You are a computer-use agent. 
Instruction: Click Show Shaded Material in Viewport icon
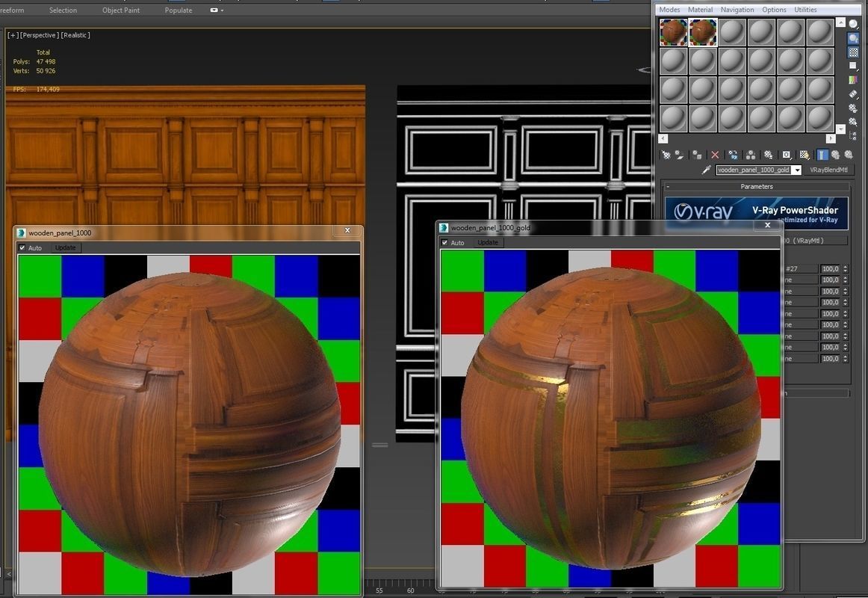pyautogui.click(x=805, y=155)
